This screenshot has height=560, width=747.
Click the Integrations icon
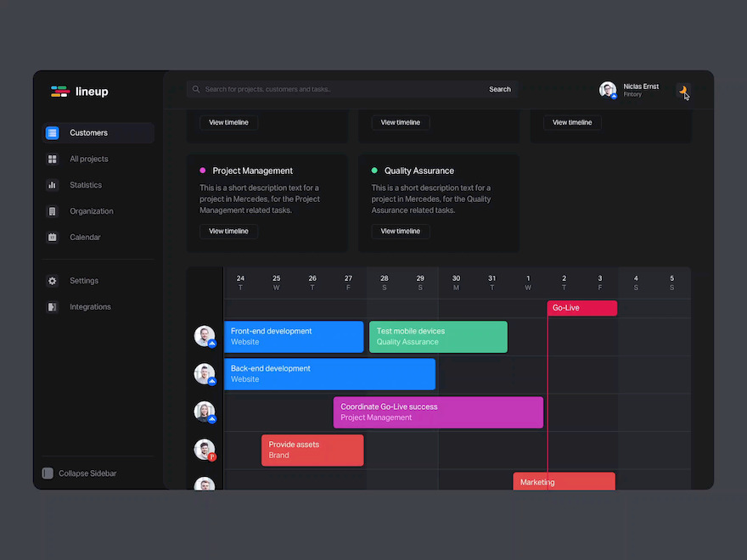[x=53, y=306]
